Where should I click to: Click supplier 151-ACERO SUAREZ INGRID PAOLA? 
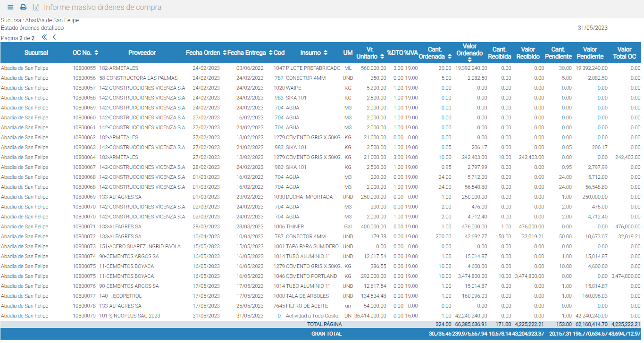pos(140,246)
